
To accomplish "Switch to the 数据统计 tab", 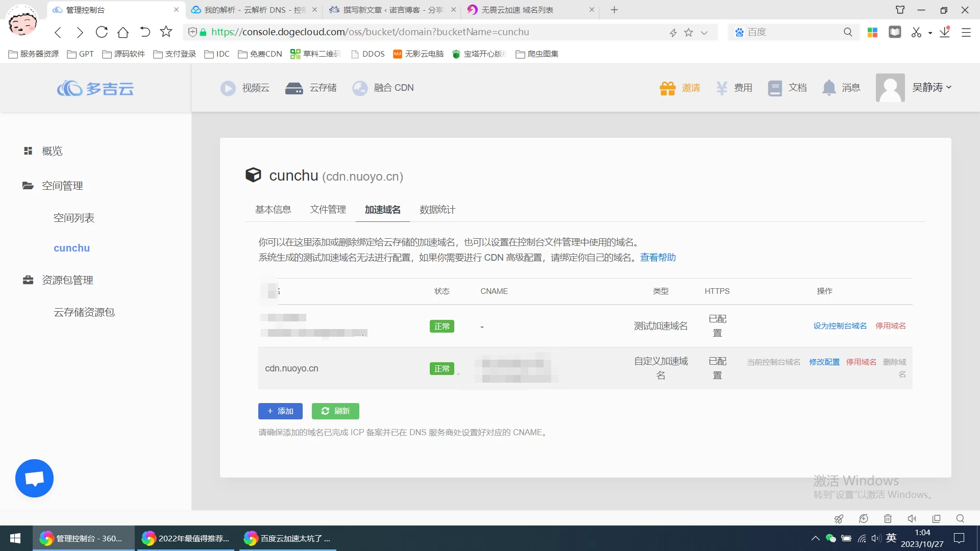I will click(x=437, y=210).
